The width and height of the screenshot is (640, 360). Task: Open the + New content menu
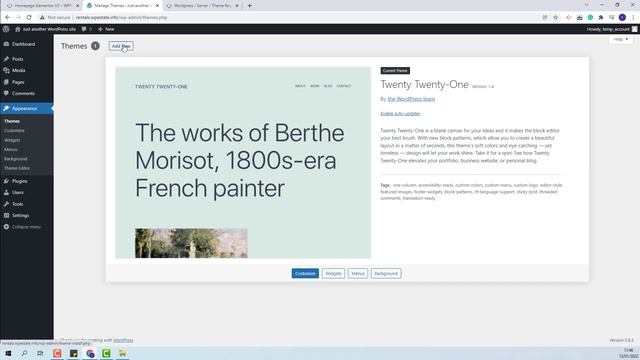click(106, 29)
